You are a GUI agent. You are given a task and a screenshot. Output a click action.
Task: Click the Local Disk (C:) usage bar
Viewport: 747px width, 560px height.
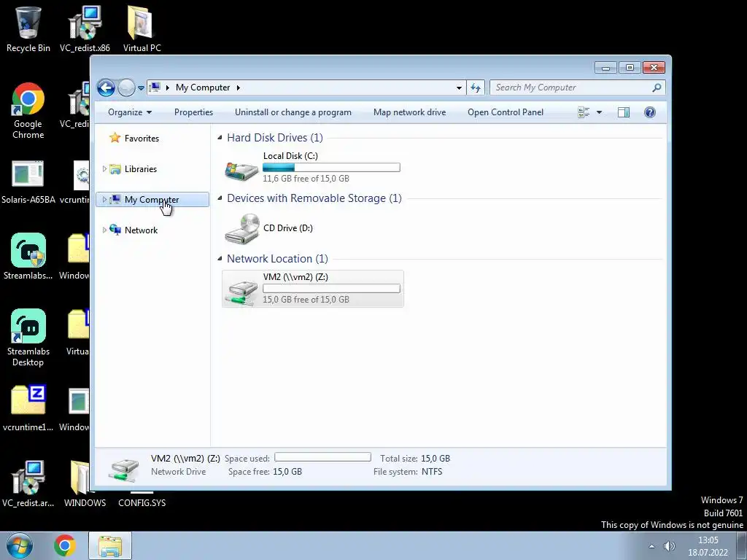tap(331, 168)
